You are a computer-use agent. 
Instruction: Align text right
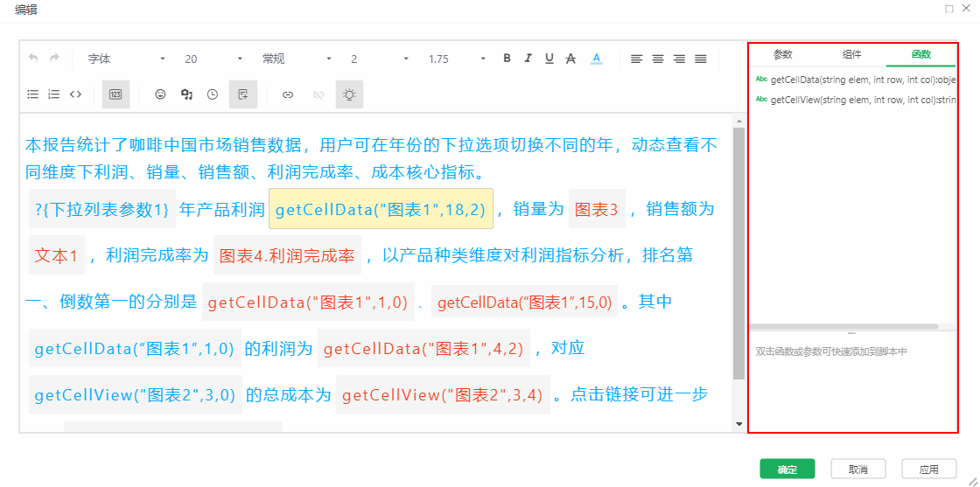point(679,59)
